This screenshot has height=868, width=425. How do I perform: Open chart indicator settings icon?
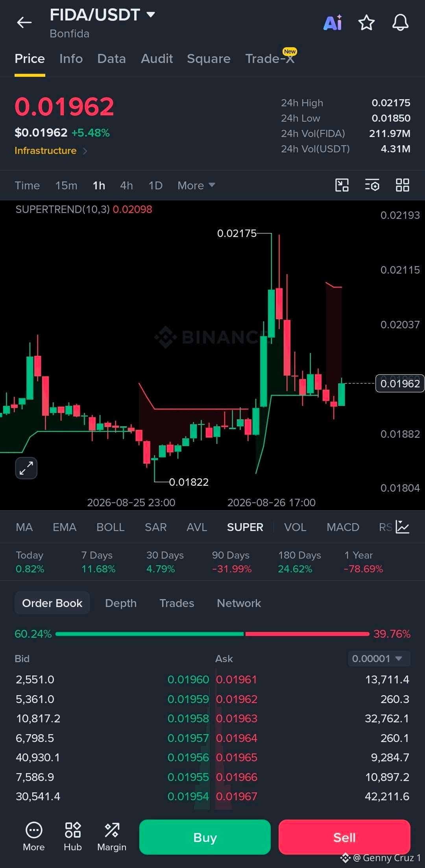(372, 185)
